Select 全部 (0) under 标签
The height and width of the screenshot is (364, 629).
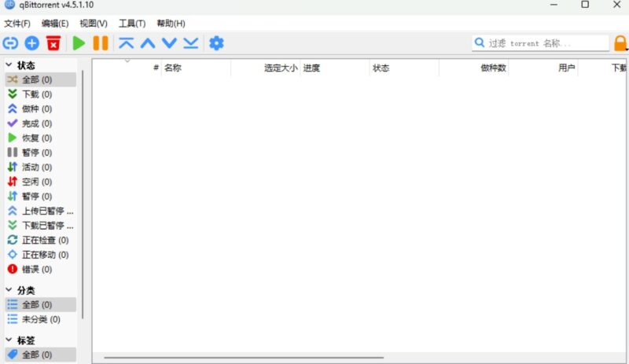click(x=41, y=355)
